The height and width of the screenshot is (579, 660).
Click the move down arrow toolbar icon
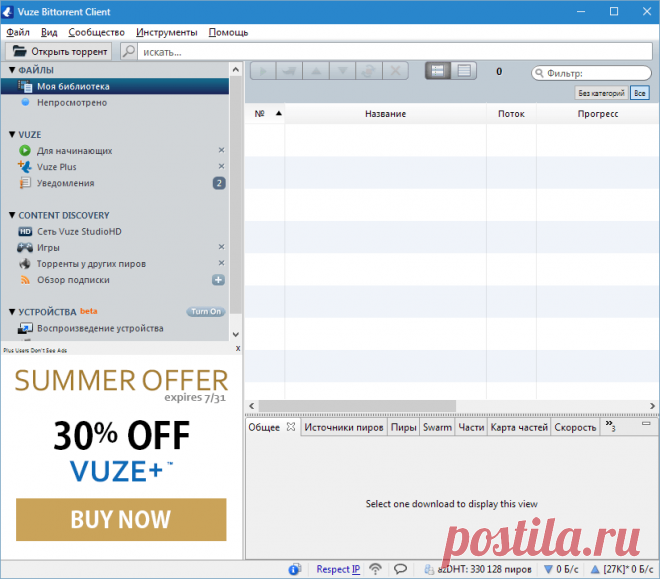coord(343,71)
